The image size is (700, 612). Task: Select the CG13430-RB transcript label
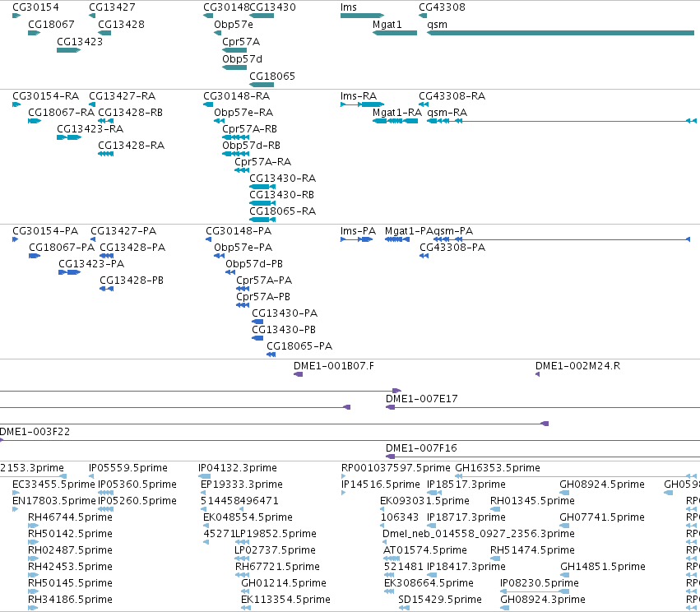pos(281,195)
